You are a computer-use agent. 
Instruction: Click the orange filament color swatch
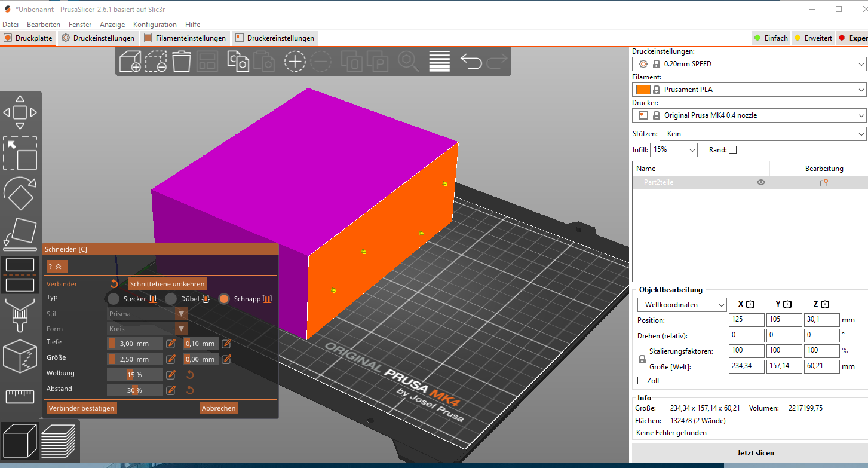[x=643, y=90]
